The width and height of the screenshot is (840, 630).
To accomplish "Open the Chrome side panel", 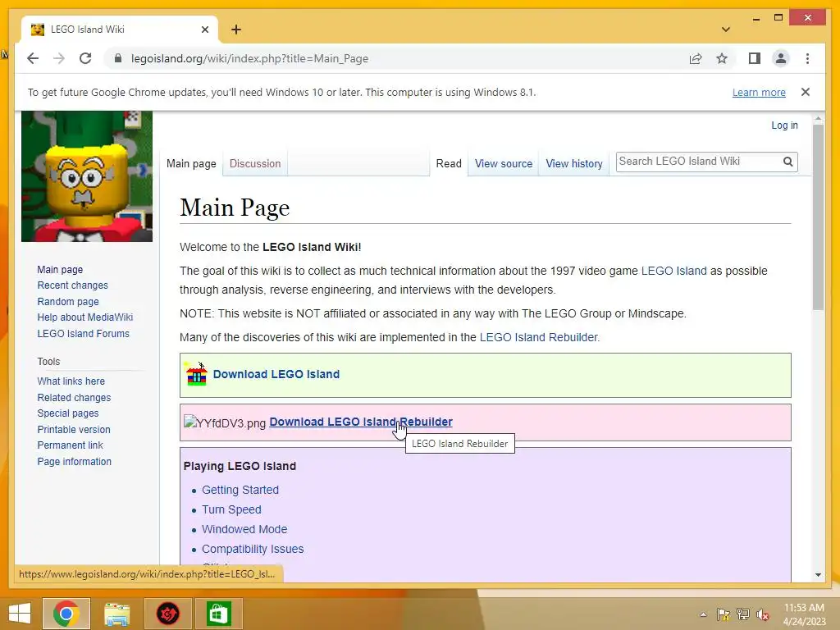I will pyautogui.click(x=755, y=58).
